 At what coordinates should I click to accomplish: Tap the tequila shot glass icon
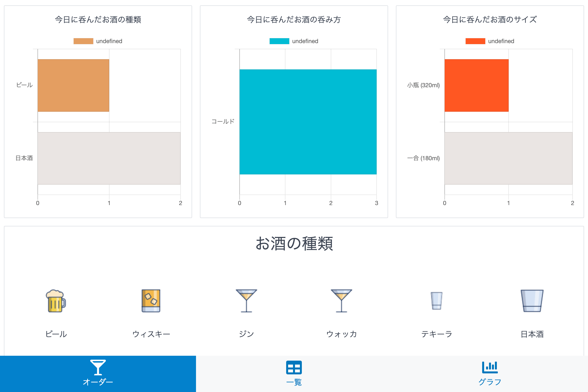[437, 301]
